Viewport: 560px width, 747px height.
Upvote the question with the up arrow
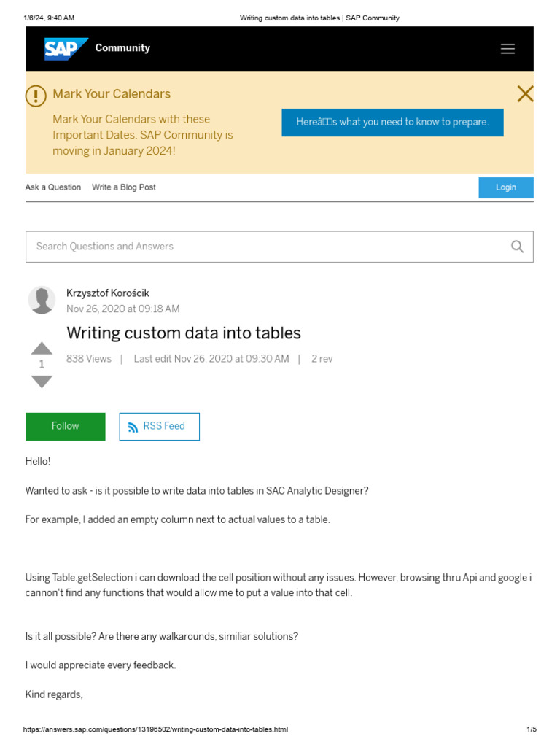[42, 348]
